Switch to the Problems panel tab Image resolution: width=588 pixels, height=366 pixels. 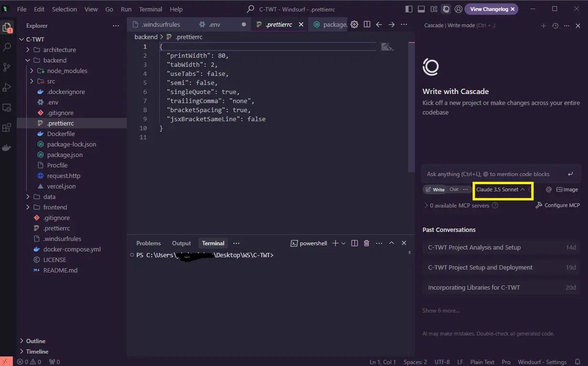point(149,243)
